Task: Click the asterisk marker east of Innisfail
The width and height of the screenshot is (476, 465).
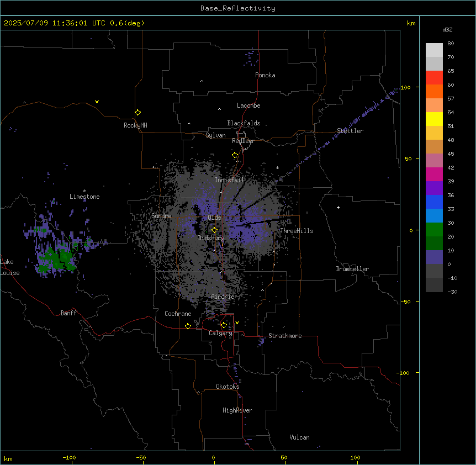Action: [277, 167]
